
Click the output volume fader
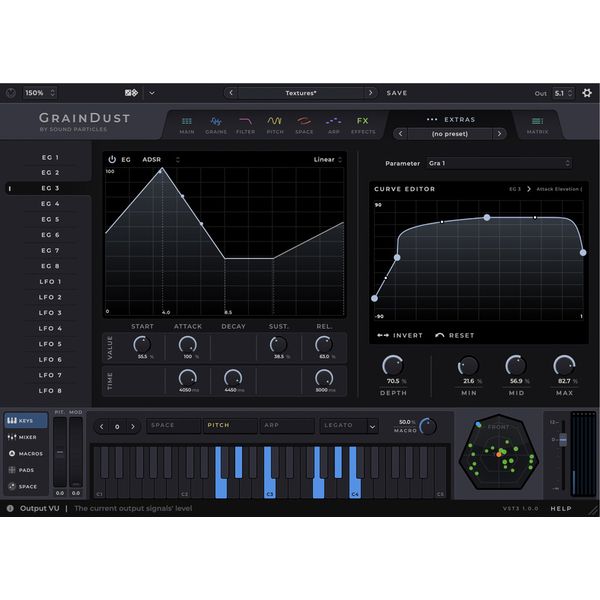tap(562, 440)
